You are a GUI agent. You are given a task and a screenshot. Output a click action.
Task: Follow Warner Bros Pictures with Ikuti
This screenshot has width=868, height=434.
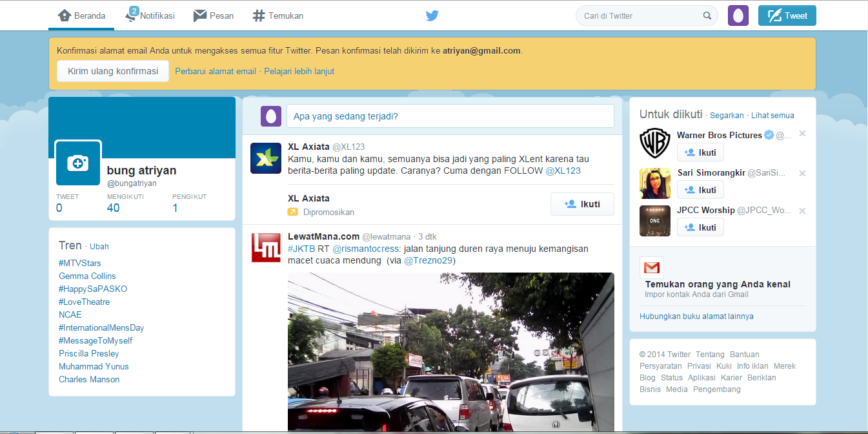click(x=700, y=152)
